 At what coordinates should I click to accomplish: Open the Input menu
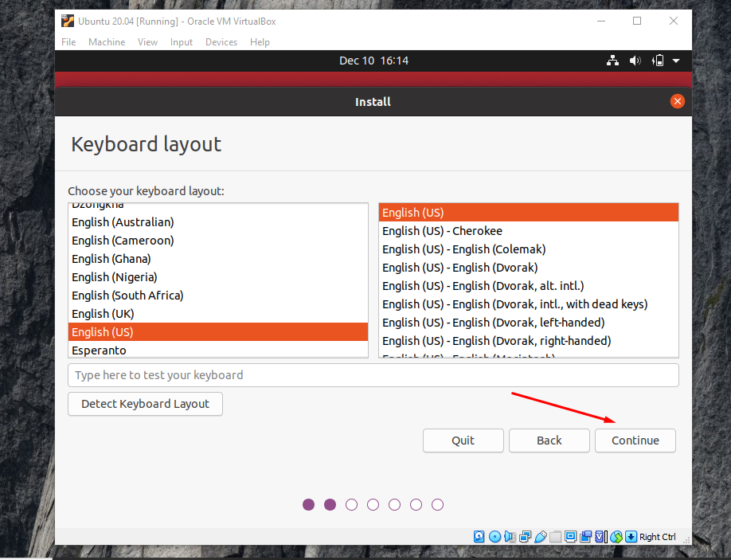[181, 42]
